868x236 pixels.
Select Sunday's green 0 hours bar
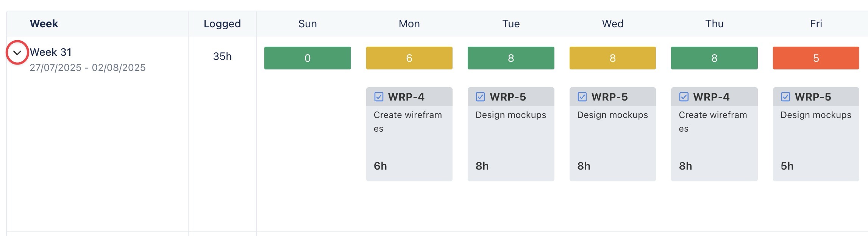point(308,58)
